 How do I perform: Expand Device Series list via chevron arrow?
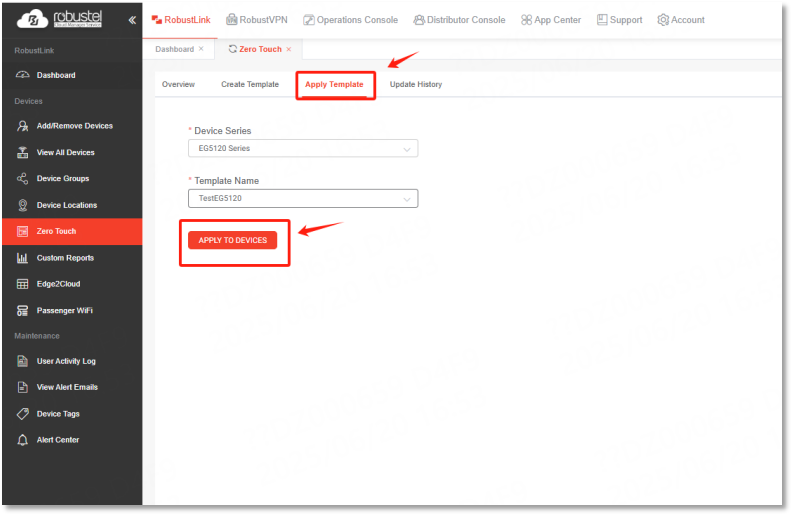click(407, 149)
